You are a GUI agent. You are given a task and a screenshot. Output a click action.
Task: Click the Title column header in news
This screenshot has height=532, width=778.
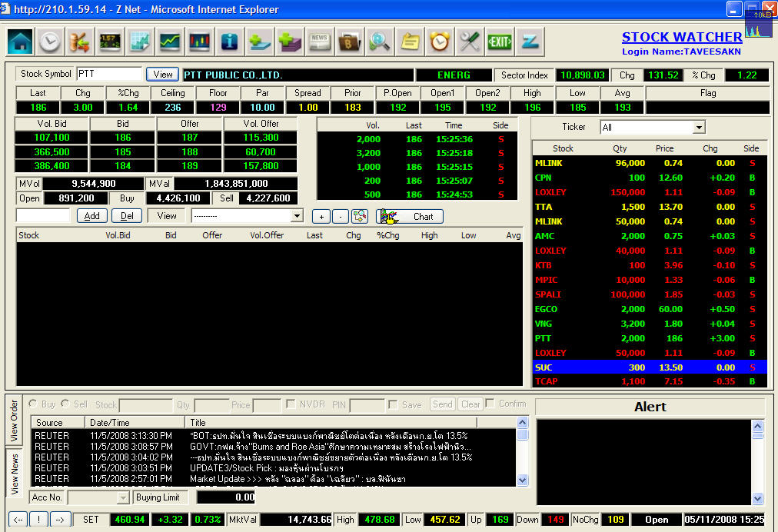[x=331, y=422]
